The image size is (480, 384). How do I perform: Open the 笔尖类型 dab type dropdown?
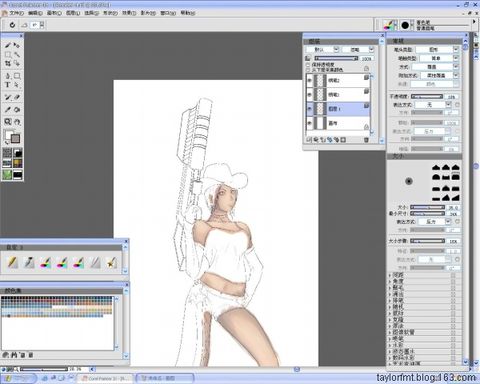(438, 49)
